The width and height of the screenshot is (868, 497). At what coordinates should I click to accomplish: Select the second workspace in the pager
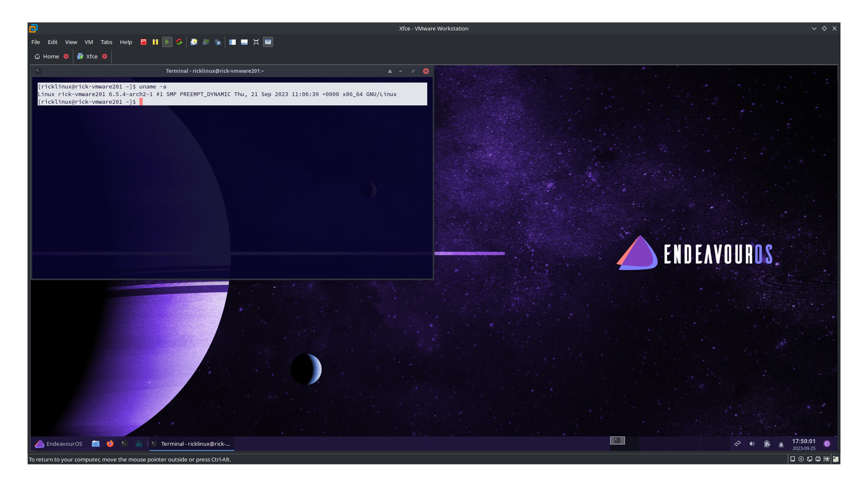[655, 444]
